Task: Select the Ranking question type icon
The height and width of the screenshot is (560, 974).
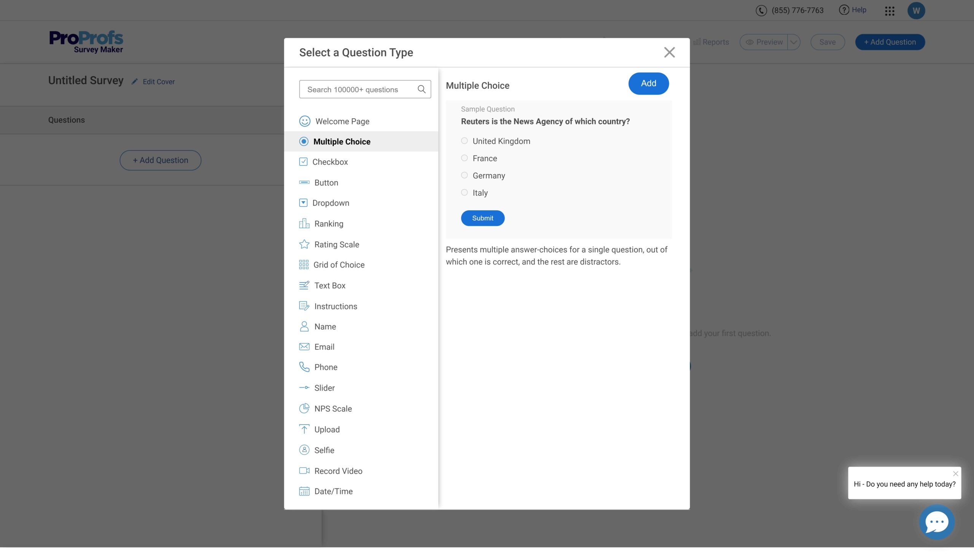Action: (x=304, y=224)
